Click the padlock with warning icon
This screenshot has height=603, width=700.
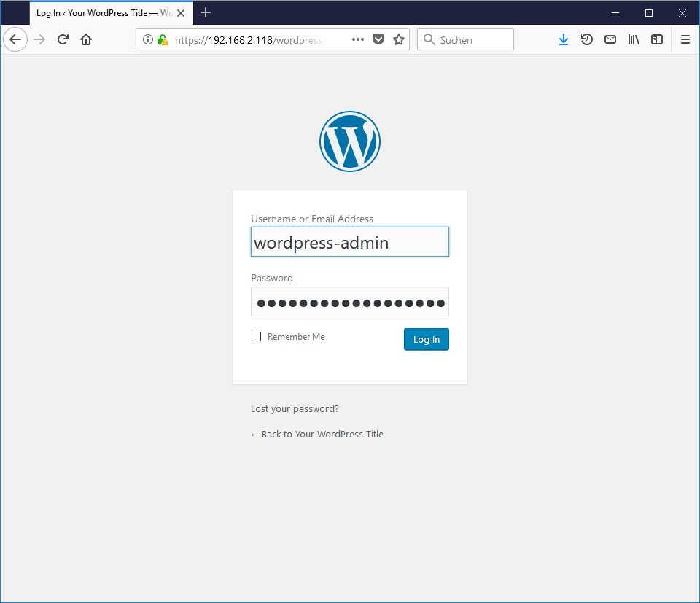[163, 39]
